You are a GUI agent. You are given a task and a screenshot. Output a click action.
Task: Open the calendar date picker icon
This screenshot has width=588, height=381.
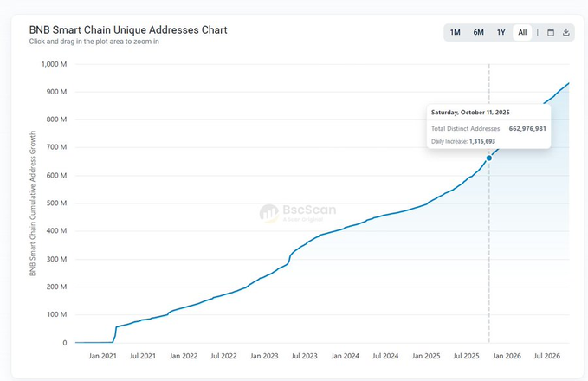[551, 32]
